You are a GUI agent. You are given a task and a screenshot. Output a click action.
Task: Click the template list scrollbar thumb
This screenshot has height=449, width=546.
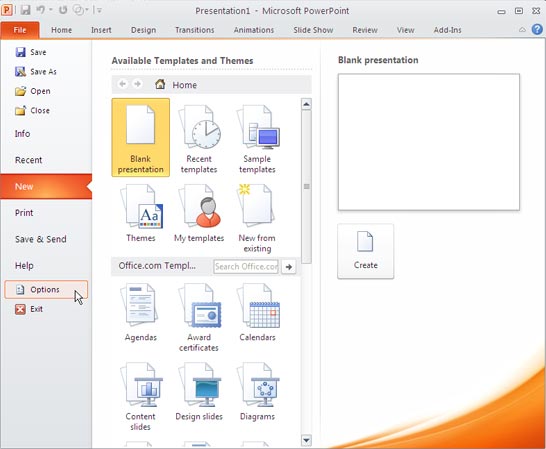(306, 186)
